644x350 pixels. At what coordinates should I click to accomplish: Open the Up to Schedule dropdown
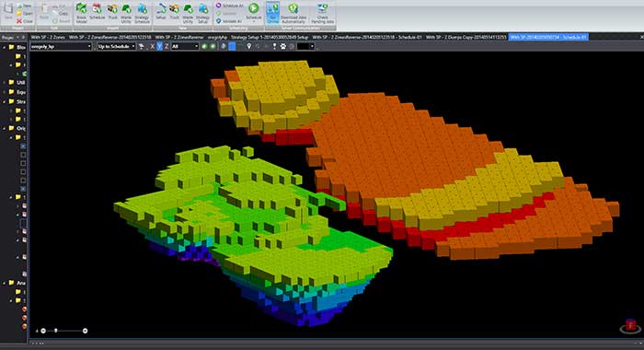(x=116, y=46)
